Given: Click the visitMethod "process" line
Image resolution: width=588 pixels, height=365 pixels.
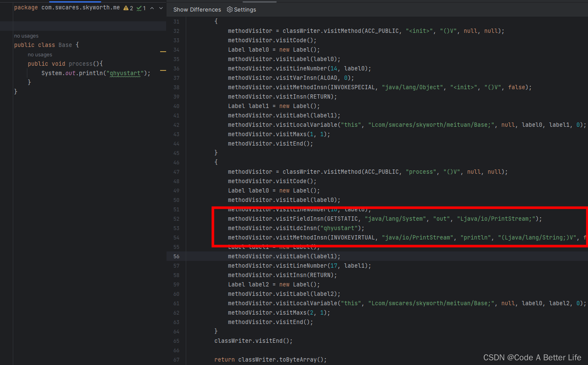Looking at the screenshot, I should point(368,172).
